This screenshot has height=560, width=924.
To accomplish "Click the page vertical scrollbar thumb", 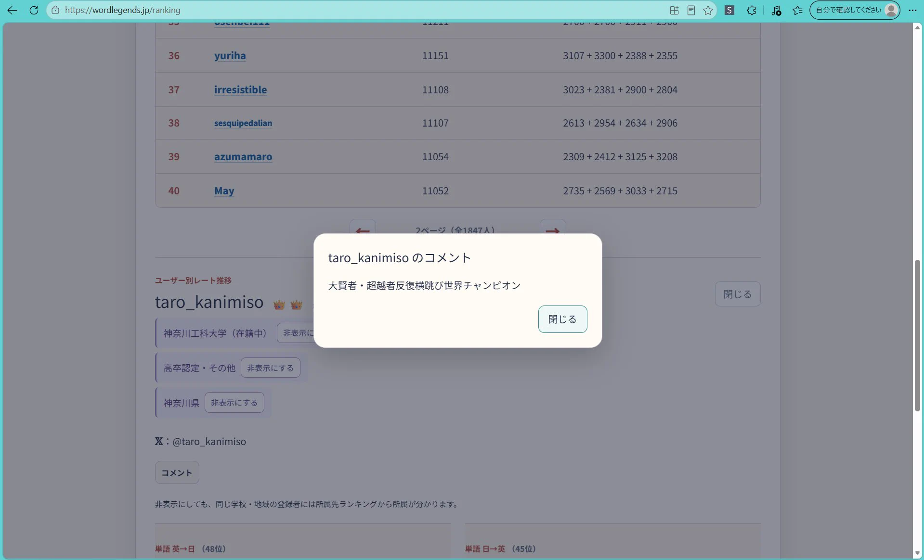I will (917, 335).
